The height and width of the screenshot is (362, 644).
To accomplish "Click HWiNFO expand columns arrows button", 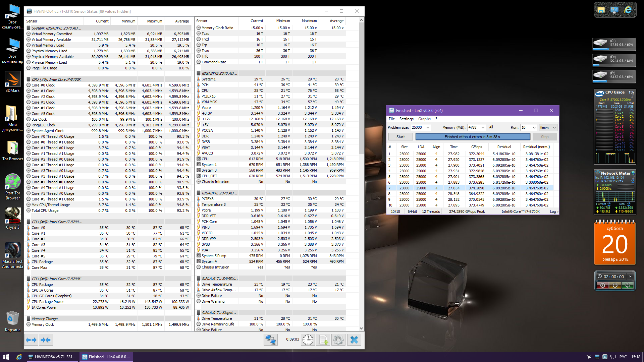I will coord(31,340).
